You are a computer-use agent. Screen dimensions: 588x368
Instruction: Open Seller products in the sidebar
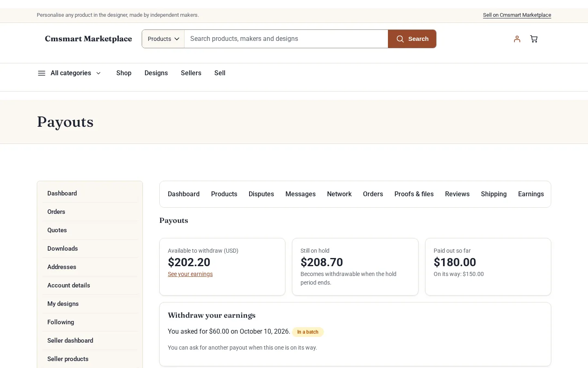tap(90, 359)
